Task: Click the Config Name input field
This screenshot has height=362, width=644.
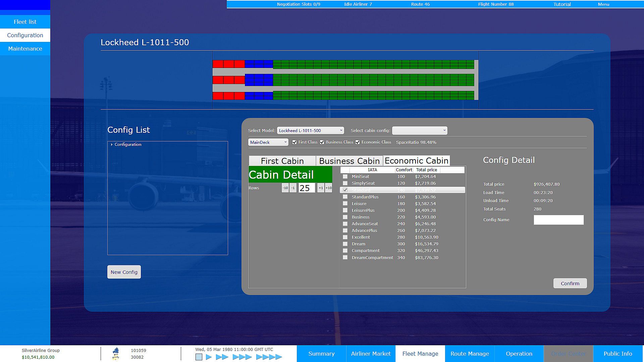Action: point(558,220)
